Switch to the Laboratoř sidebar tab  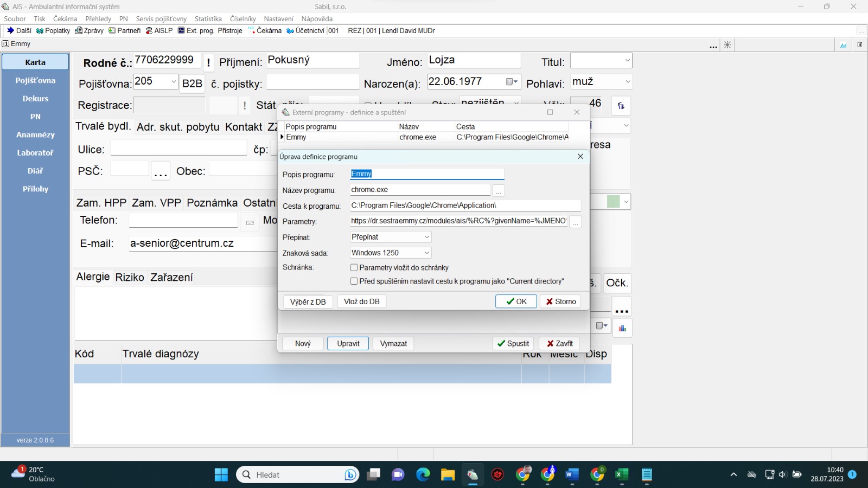point(35,153)
